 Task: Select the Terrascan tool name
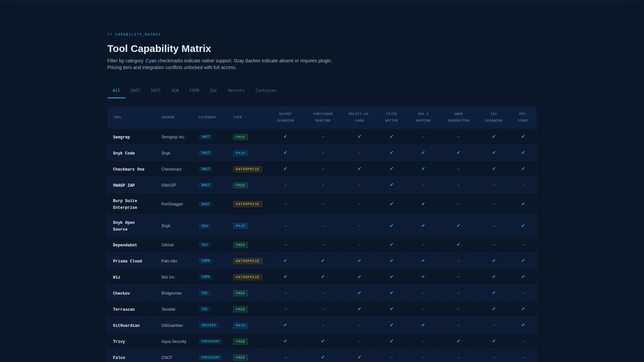(x=124, y=309)
